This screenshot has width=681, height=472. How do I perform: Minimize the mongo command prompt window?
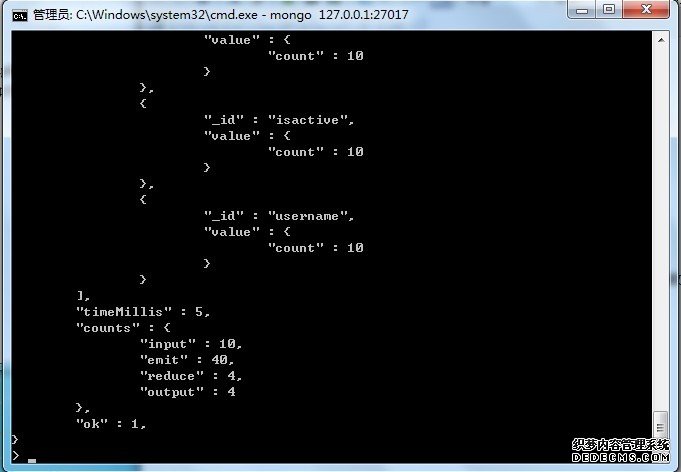click(x=582, y=10)
